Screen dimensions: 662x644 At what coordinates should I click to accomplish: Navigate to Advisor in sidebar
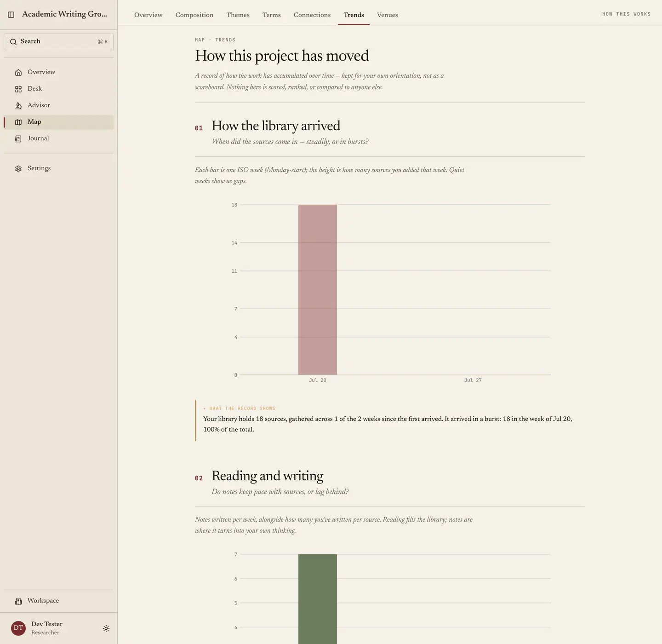[x=58, y=105]
